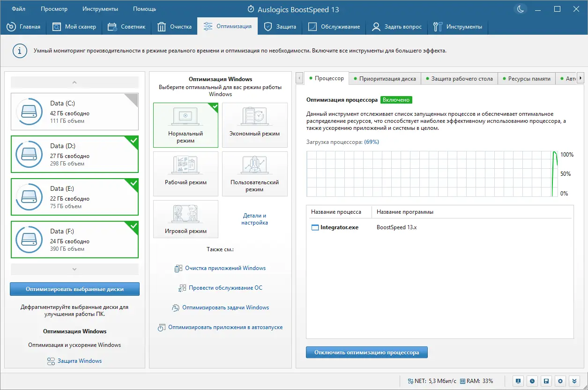Image resolution: width=588 pixels, height=390 pixels.
Task: Open Очистка приложений Windows link
Action: 225,268
